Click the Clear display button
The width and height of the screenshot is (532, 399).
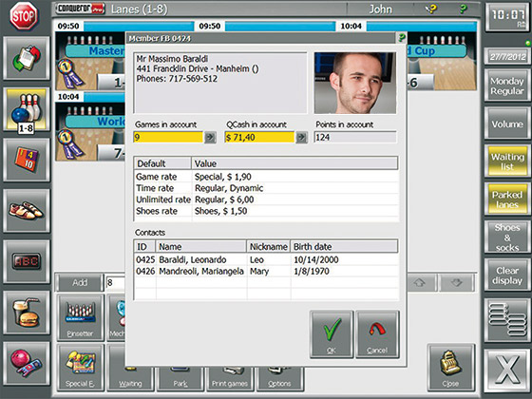tap(507, 275)
